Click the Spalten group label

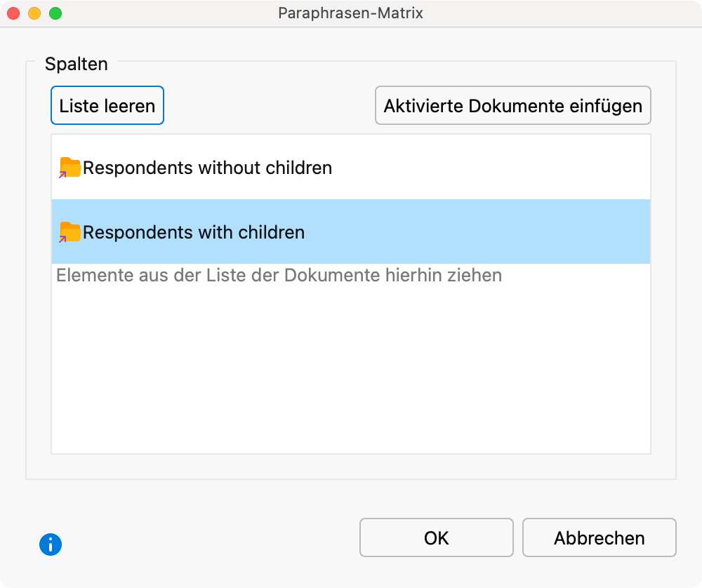(76, 64)
